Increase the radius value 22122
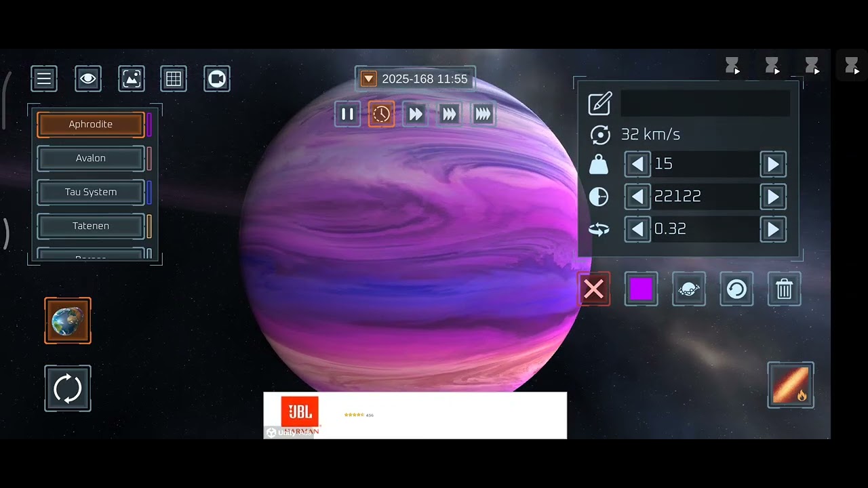The image size is (868, 488). point(773,197)
